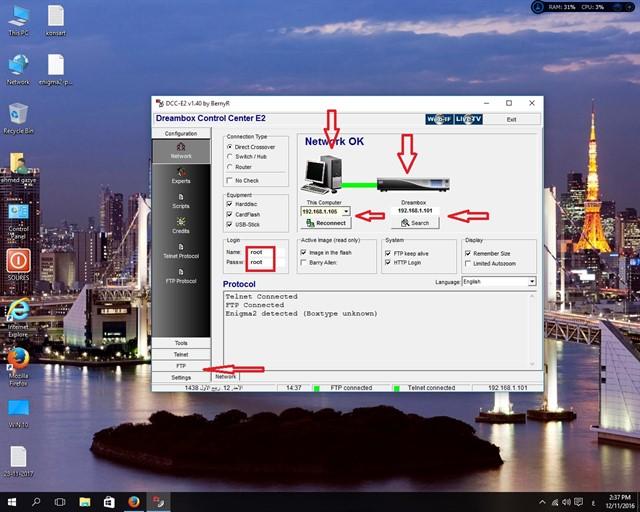Select the Network bottom tab
Image resolution: width=640 pixels, height=512 pixels.
226,377
